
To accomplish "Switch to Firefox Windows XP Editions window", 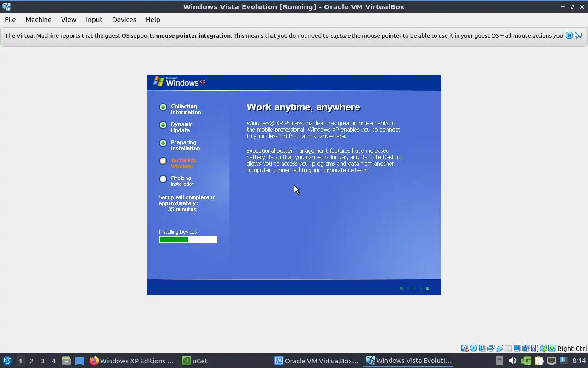I will click(132, 361).
